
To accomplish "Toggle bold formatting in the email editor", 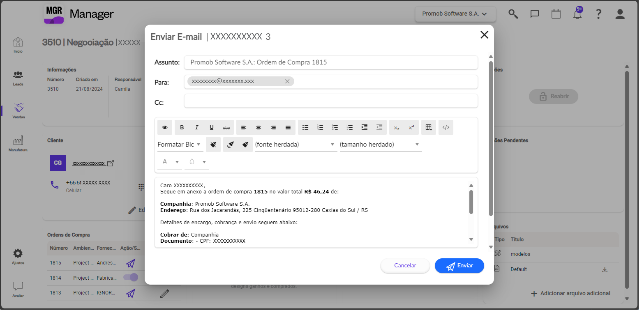I will (x=182, y=127).
